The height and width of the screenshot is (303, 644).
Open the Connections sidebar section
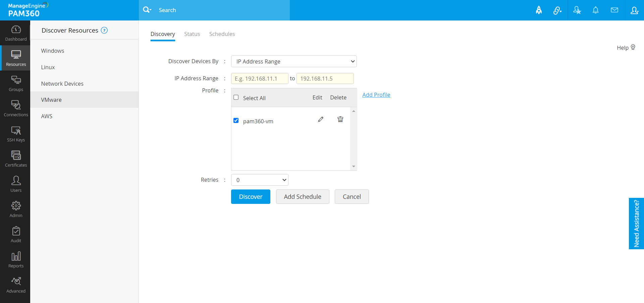pos(16,109)
